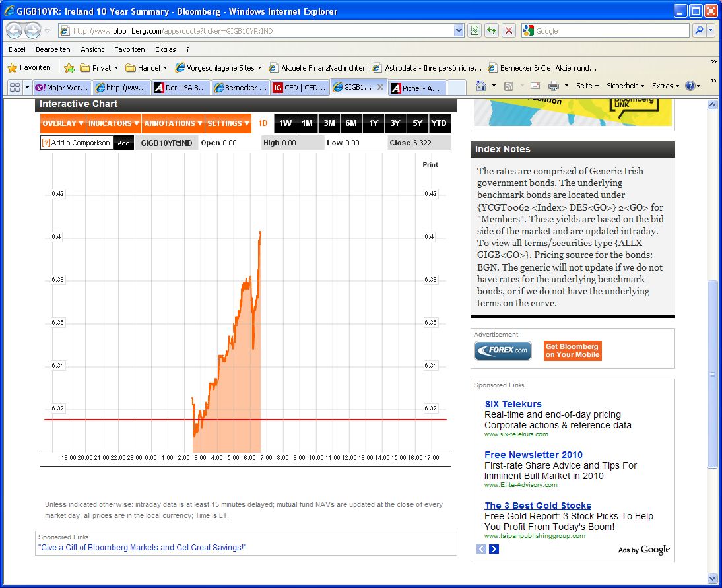This screenshot has width=722, height=588.
Task: Close the GIGB1... tab with X
Action: [x=380, y=87]
